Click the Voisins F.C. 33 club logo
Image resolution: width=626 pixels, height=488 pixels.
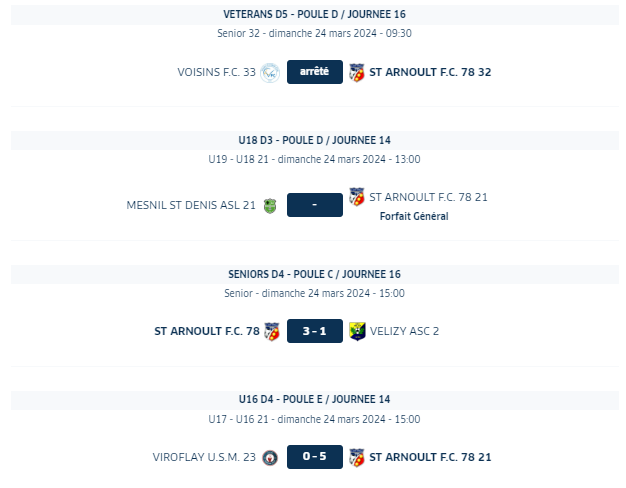[x=270, y=73]
